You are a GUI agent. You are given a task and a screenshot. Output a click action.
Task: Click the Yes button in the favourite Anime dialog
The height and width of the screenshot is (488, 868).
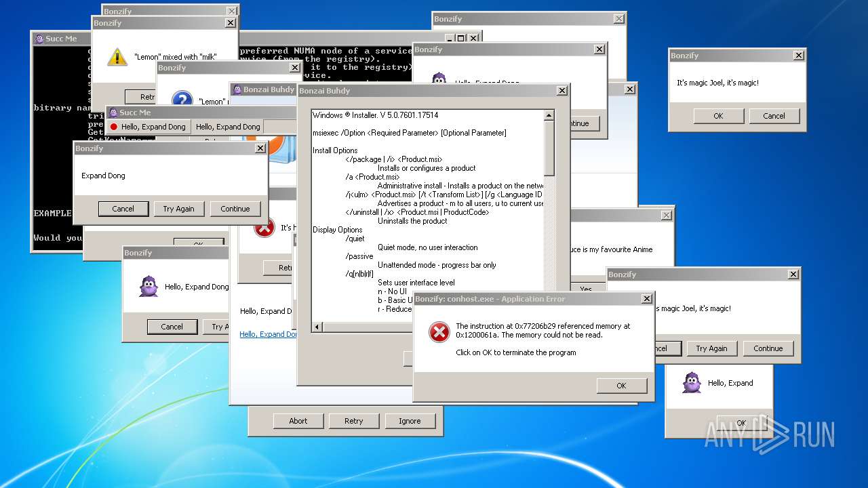coord(586,289)
